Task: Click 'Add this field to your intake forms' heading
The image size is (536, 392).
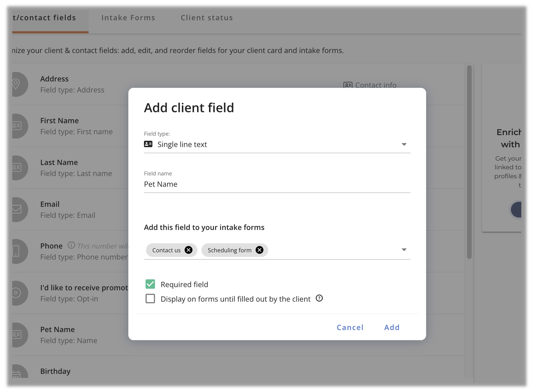Action: [x=204, y=227]
